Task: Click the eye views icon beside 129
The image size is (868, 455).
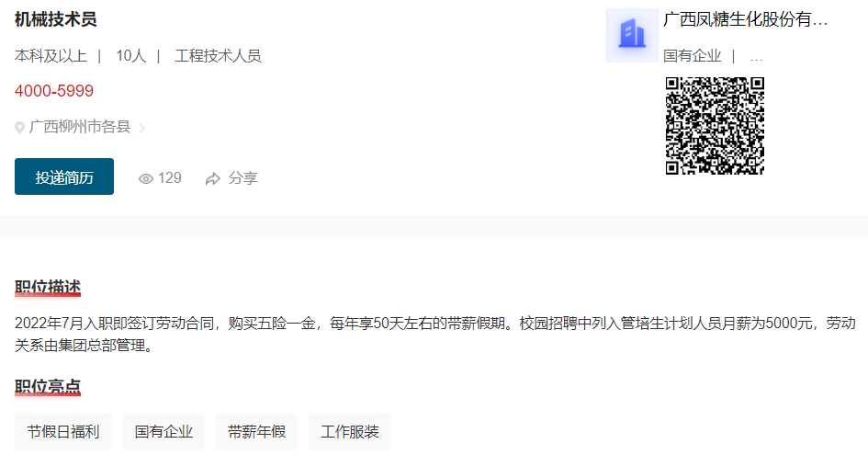Action: coord(146,178)
